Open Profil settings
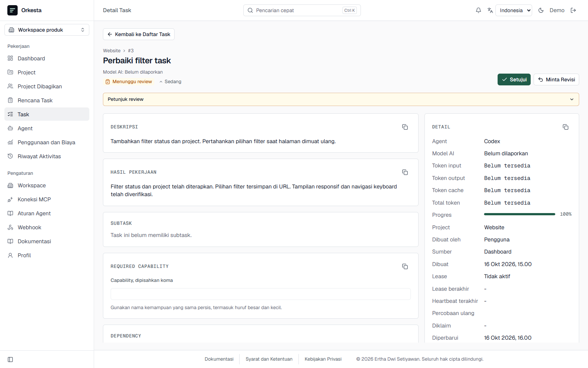588x368 pixels. 47,255
